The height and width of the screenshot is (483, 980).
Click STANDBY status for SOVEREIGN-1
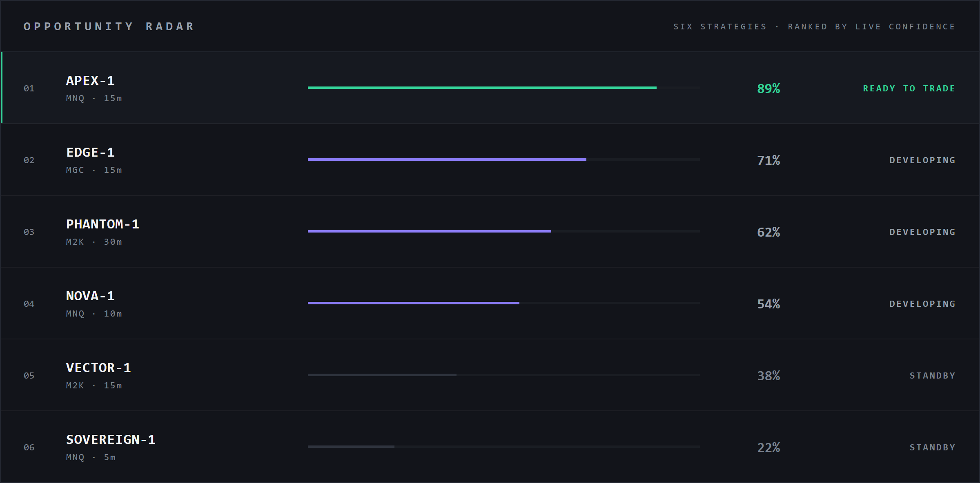(932, 448)
